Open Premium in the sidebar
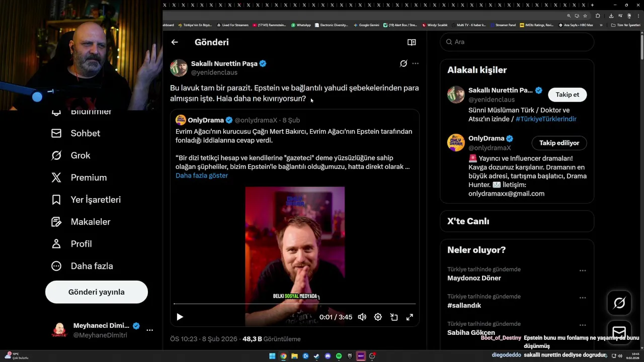644x362 pixels. [79, 177]
